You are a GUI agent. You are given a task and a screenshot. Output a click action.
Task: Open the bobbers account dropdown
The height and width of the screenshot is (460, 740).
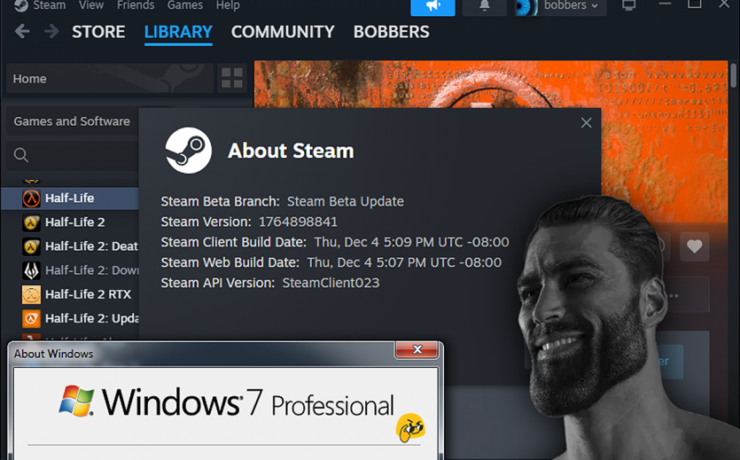[x=562, y=6]
